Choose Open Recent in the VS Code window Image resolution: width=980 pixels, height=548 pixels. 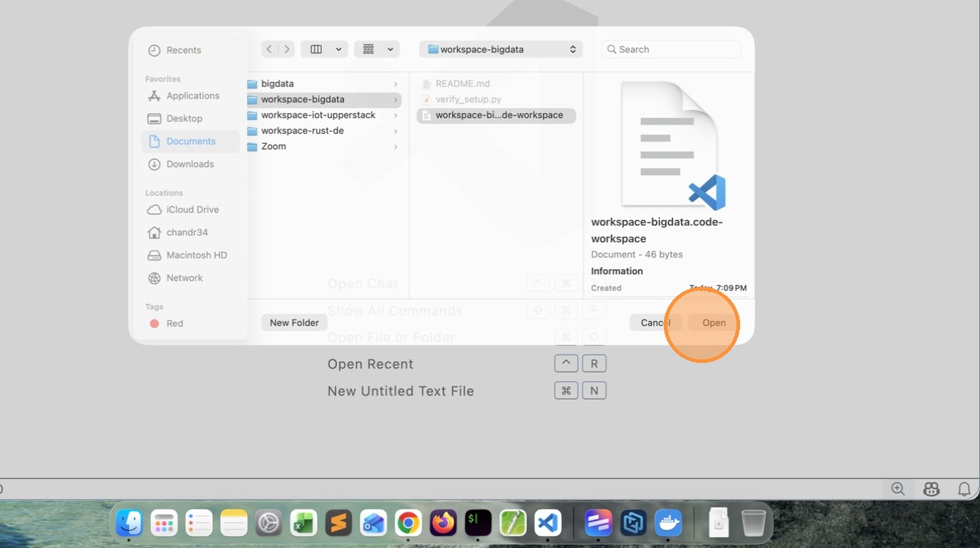click(x=370, y=364)
